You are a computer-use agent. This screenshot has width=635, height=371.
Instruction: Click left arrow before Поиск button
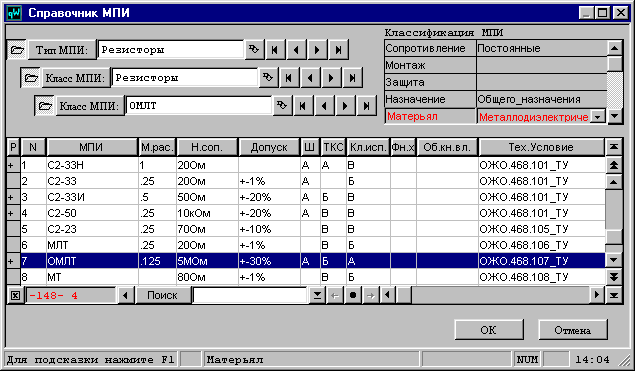125,295
